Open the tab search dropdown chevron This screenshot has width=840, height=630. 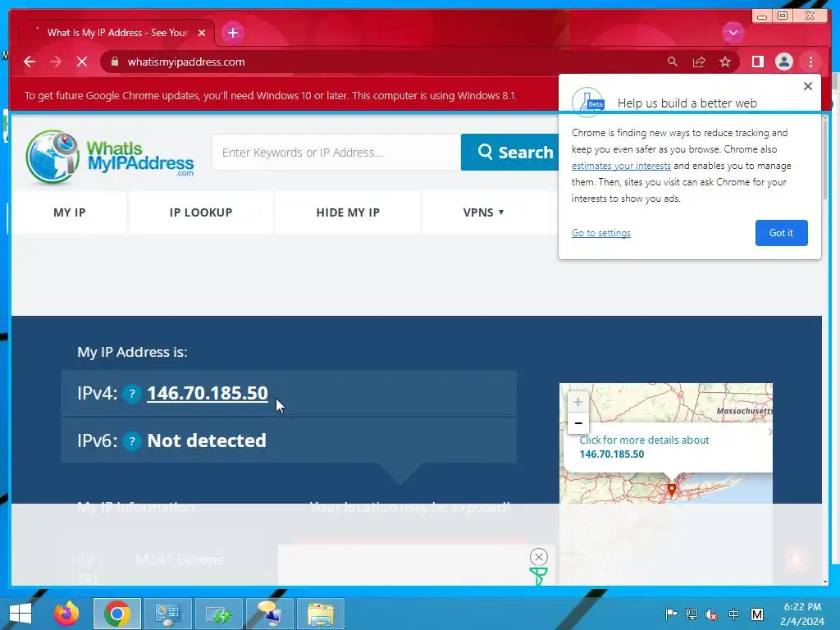733,33
